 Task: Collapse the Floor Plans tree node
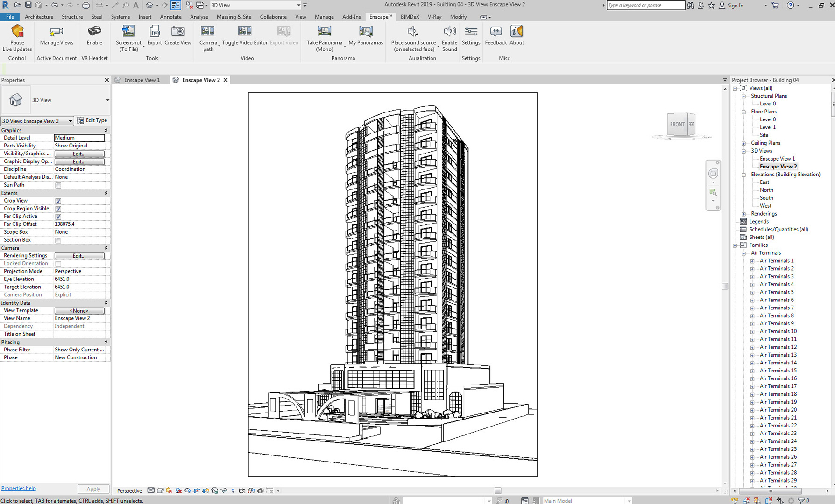pyautogui.click(x=743, y=112)
